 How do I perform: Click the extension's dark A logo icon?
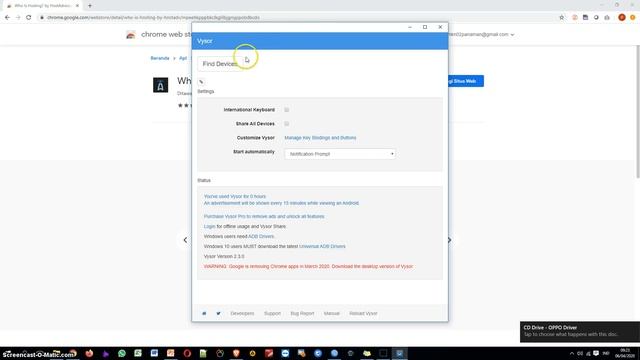click(160, 85)
